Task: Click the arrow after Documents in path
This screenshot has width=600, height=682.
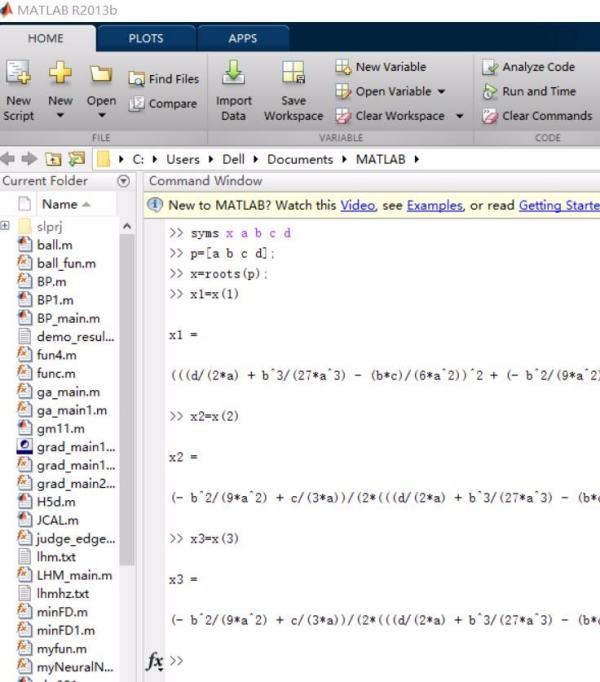Action: [x=344, y=159]
